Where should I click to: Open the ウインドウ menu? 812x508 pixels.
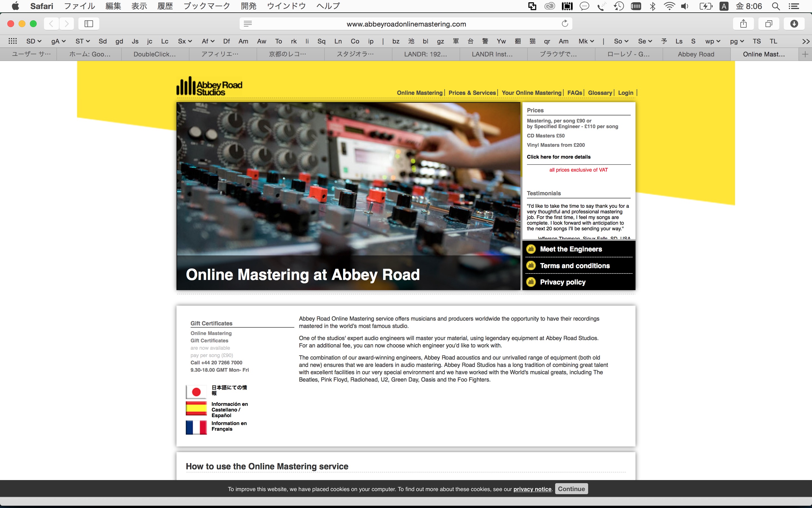click(x=286, y=6)
